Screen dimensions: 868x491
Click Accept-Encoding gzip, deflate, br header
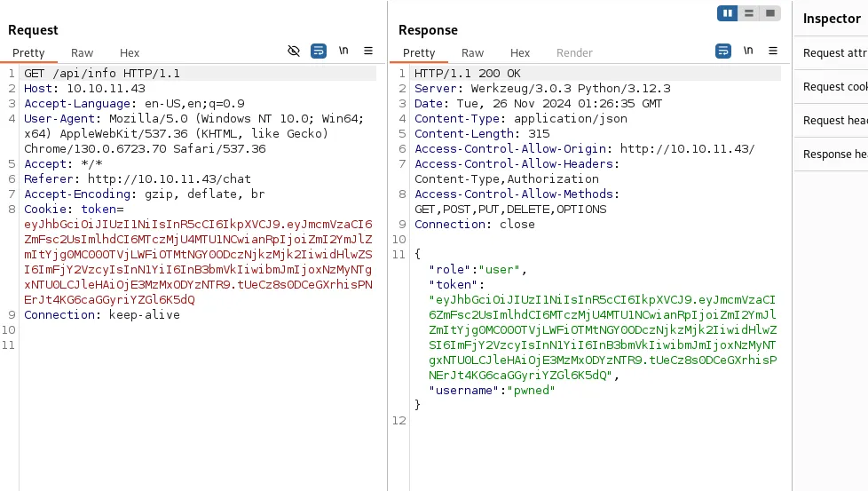click(145, 194)
